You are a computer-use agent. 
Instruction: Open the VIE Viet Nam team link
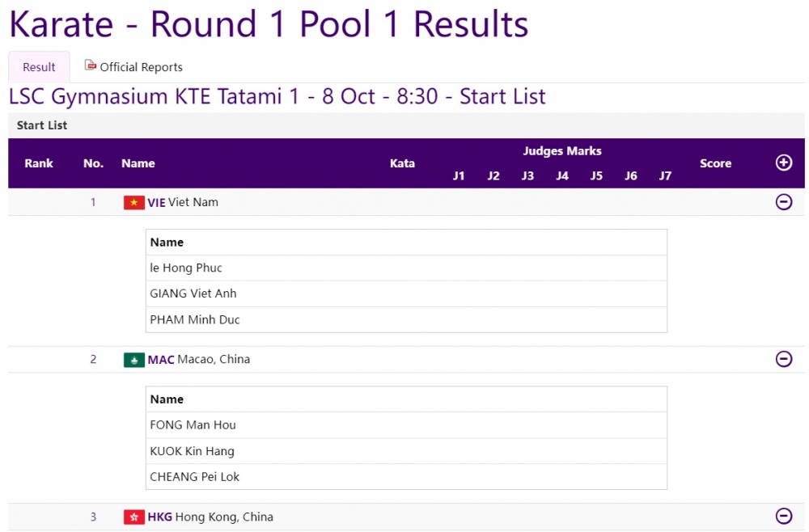[183, 202]
